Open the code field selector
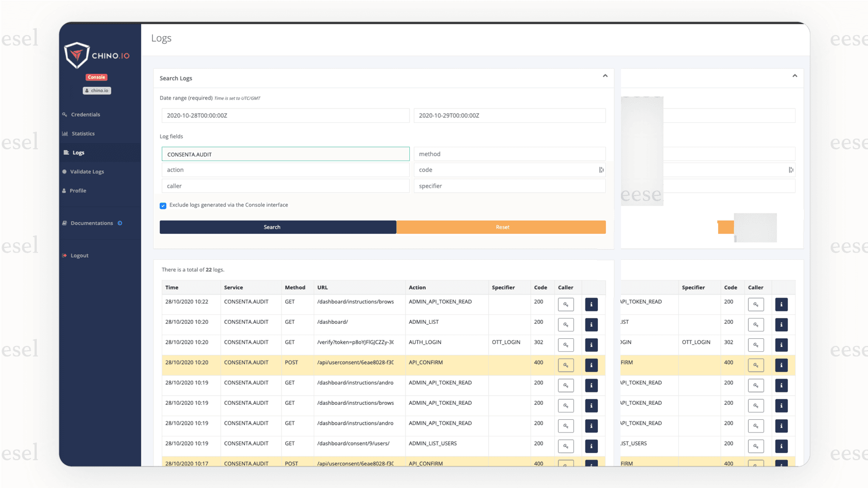868x488 pixels. (x=601, y=169)
